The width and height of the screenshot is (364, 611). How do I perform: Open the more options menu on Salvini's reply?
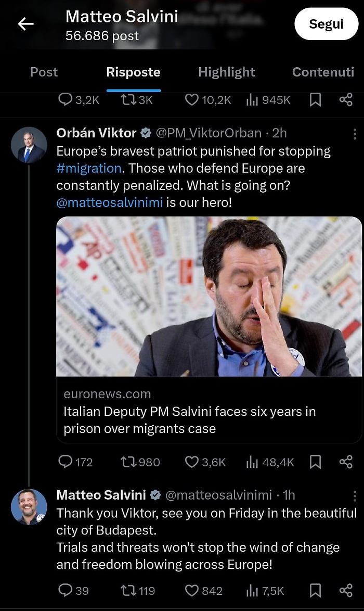coord(355,496)
